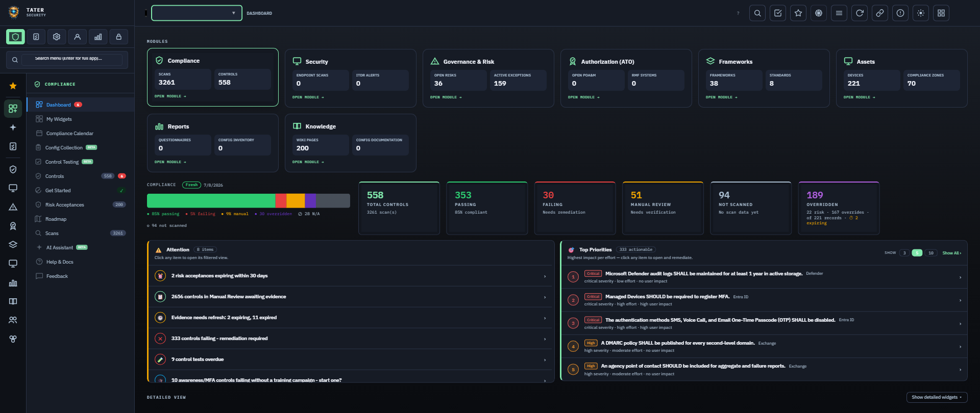Click the wheel icon in the top bar
The height and width of the screenshot is (413, 980).
(819, 13)
